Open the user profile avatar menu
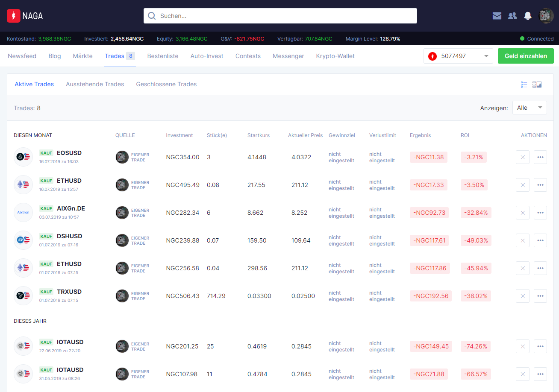Screen dimensions: 559x392 tap(546, 16)
